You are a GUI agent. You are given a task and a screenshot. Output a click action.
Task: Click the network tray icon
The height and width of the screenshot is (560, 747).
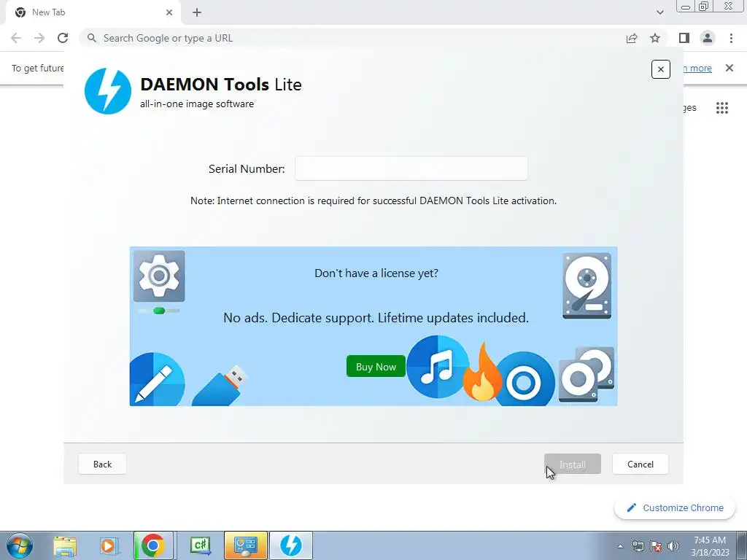tap(638, 546)
